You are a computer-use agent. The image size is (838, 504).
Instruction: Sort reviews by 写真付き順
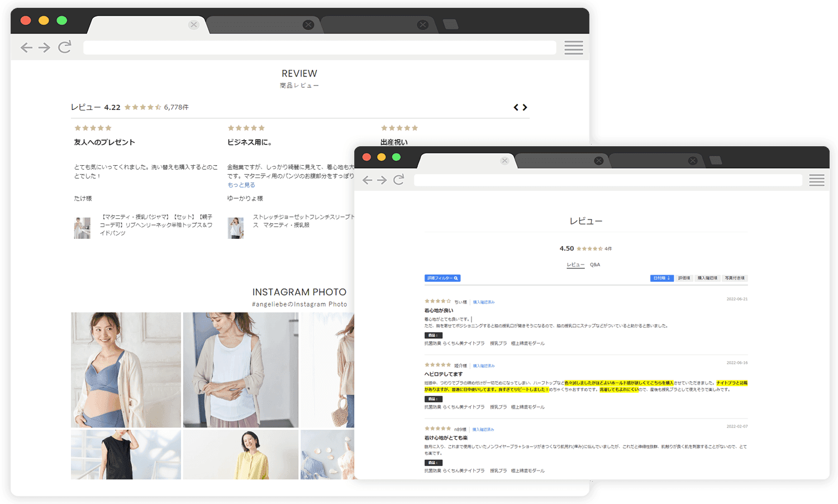tap(734, 278)
